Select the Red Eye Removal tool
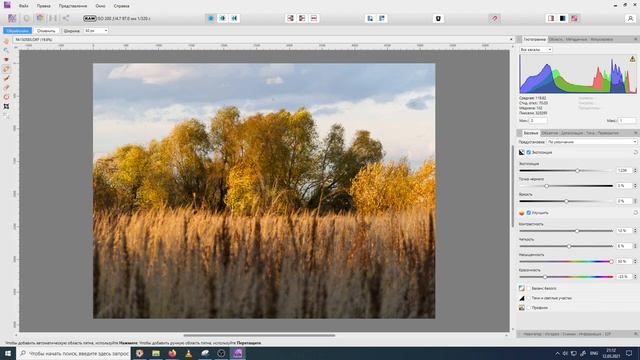Image resolution: width=640 pixels, height=360 pixels. coord(6,60)
